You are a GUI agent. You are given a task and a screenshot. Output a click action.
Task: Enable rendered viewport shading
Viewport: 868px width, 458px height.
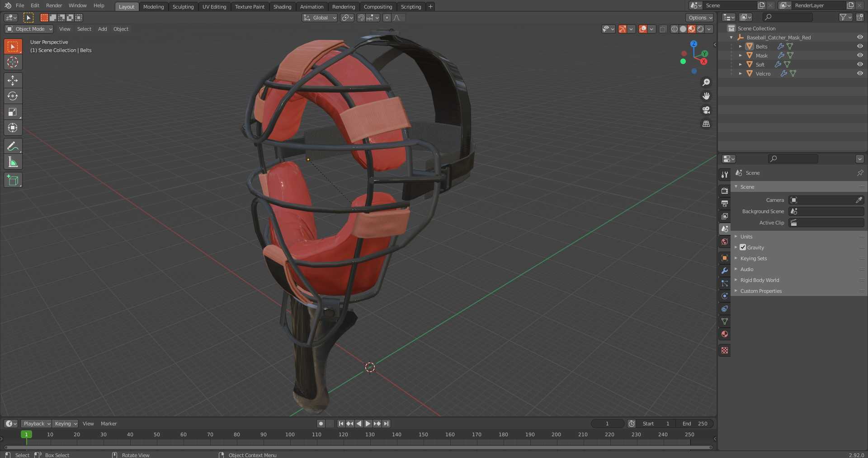(700, 29)
